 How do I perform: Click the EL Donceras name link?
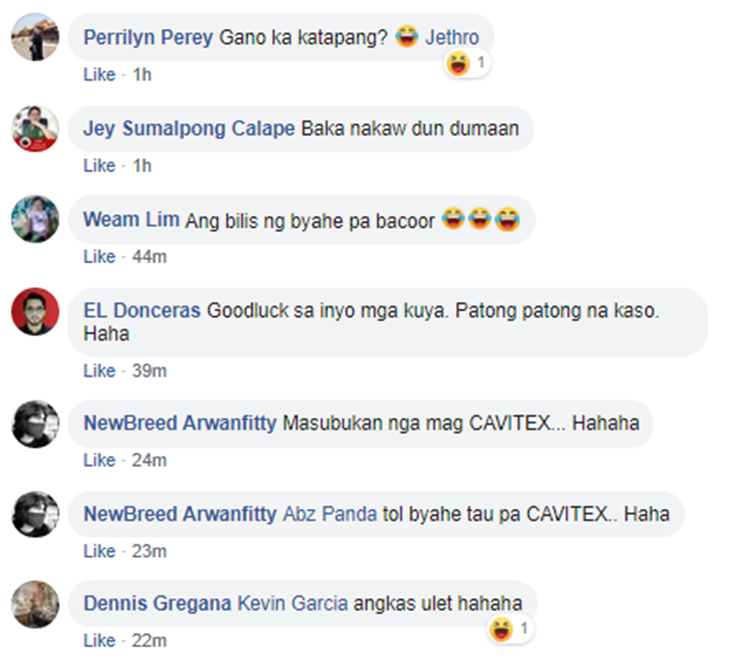(142, 311)
